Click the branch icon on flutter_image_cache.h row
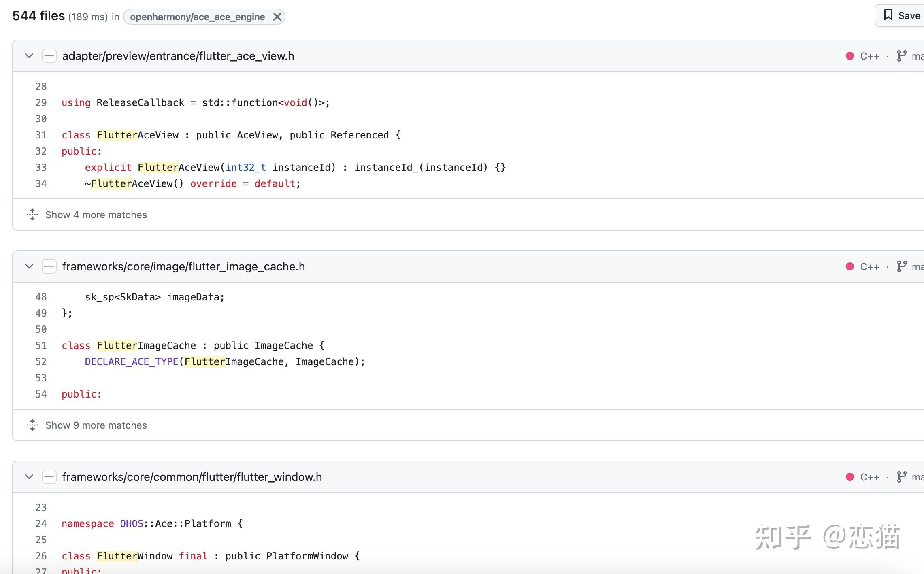Image resolution: width=924 pixels, height=574 pixels. pyautogui.click(x=901, y=266)
